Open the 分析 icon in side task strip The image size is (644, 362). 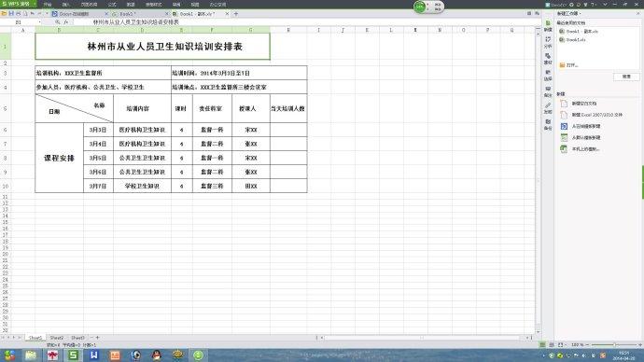tap(548, 42)
